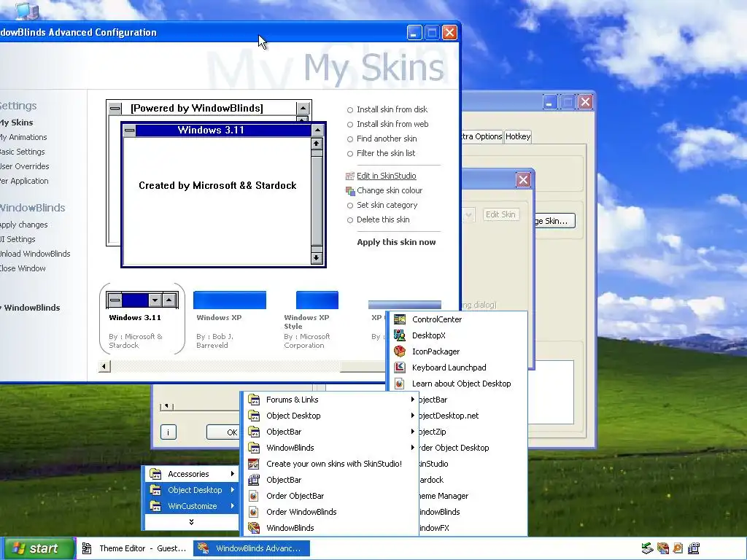
Task: Click the icon of WindowBlinds below Order WindowBlinds
Action: coord(253,528)
